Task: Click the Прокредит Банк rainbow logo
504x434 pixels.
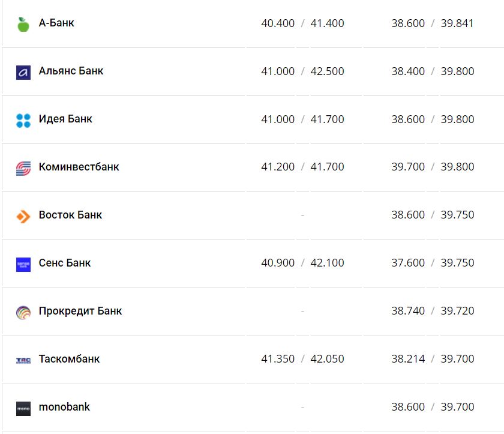Action: coord(23,313)
